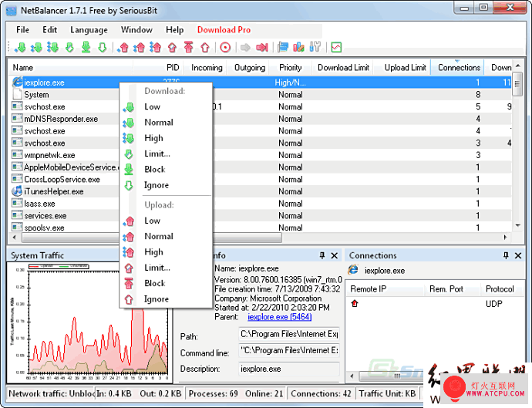The width and height of the screenshot is (532, 408).
Task: Click the red circle toolbar icon
Action: pyautogui.click(x=225, y=47)
